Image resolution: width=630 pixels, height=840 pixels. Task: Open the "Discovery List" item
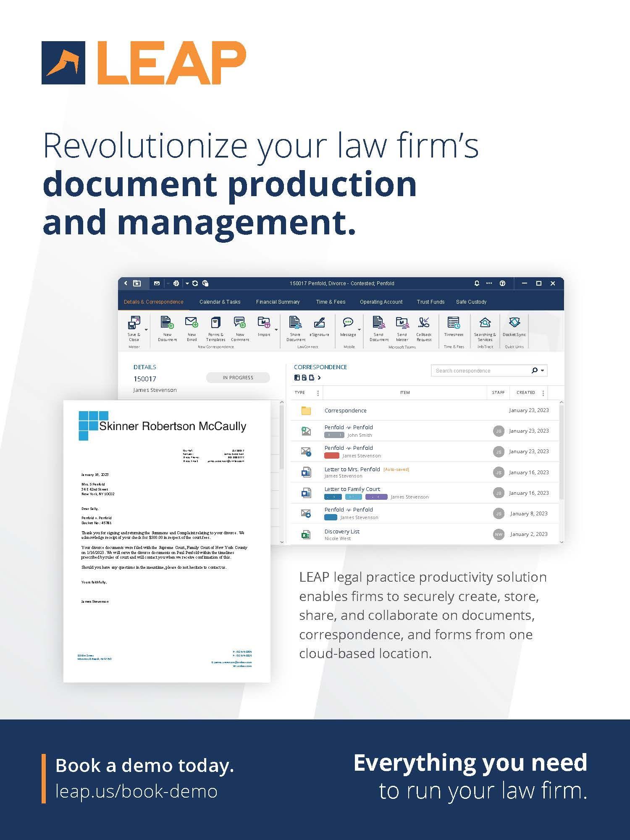coord(342,531)
